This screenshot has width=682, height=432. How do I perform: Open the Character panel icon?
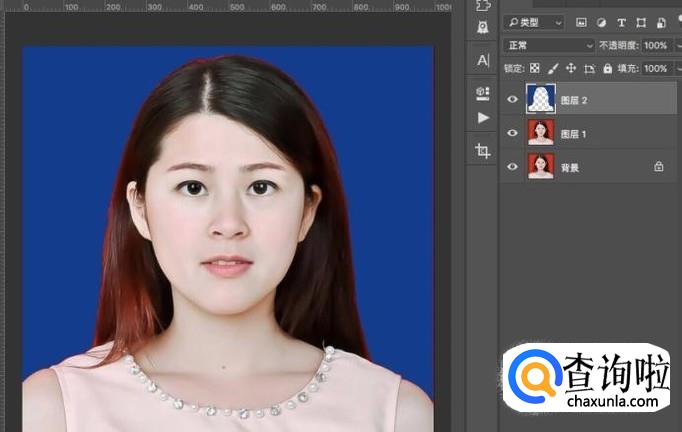(483, 60)
